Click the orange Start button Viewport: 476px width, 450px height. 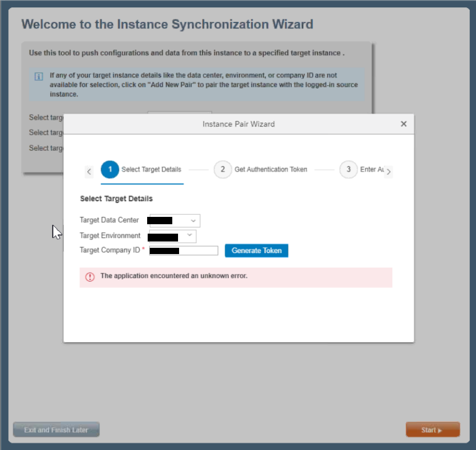[433, 430]
